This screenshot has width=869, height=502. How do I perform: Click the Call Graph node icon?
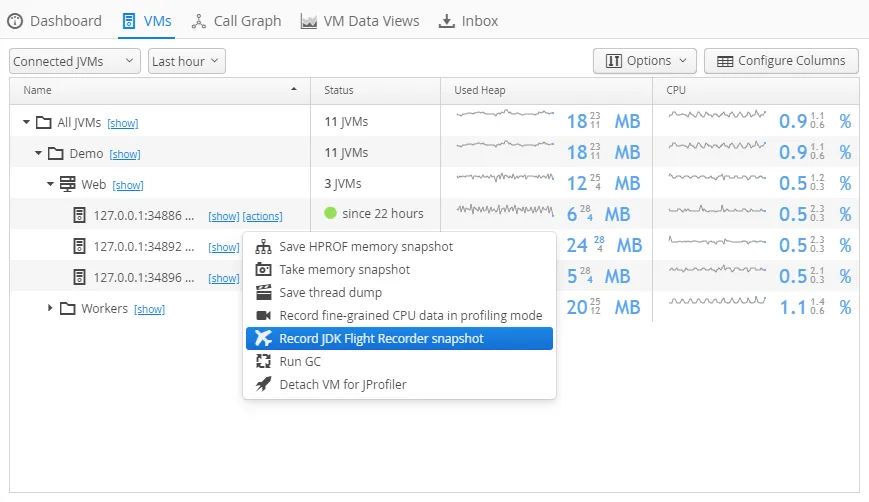coord(198,22)
